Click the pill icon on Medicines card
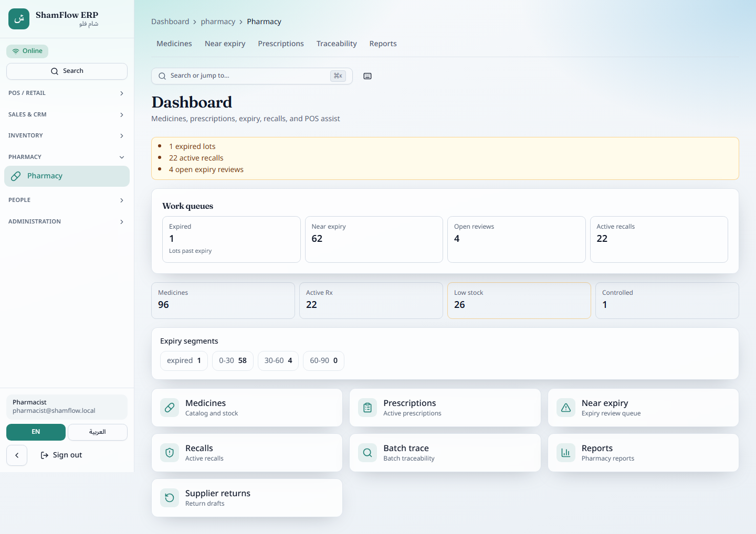Screen dimensions: 756x534 pos(170,408)
